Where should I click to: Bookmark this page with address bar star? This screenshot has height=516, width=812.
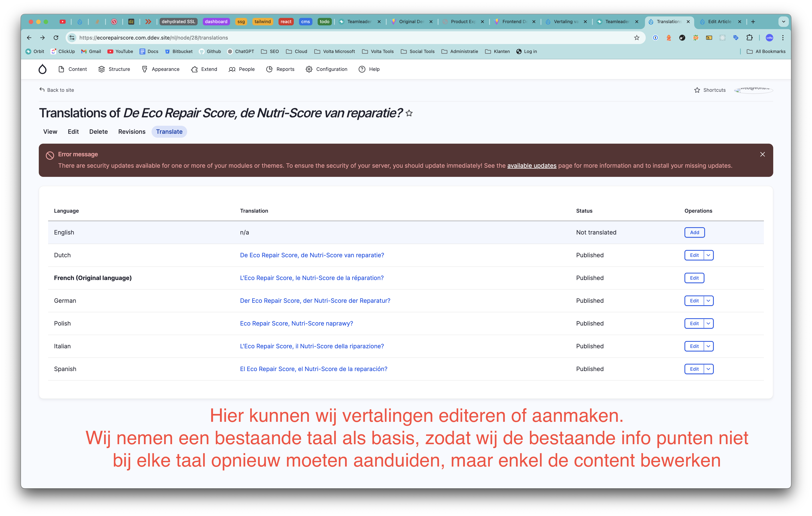click(x=637, y=38)
